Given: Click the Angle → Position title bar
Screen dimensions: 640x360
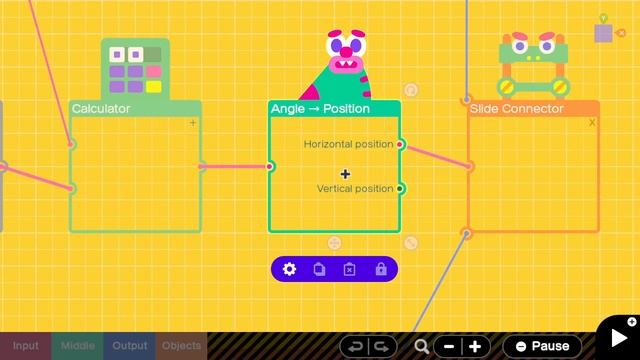Looking at the screenshot, I should (334, 109).
